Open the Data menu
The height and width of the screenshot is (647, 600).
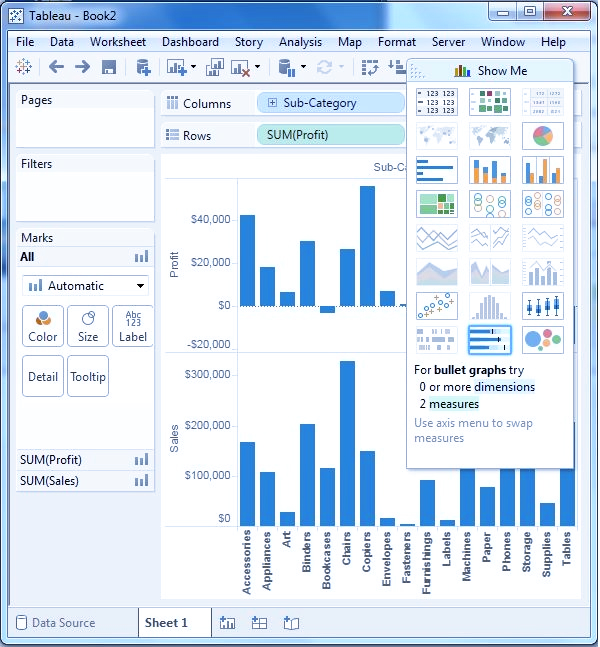point(62,42)
